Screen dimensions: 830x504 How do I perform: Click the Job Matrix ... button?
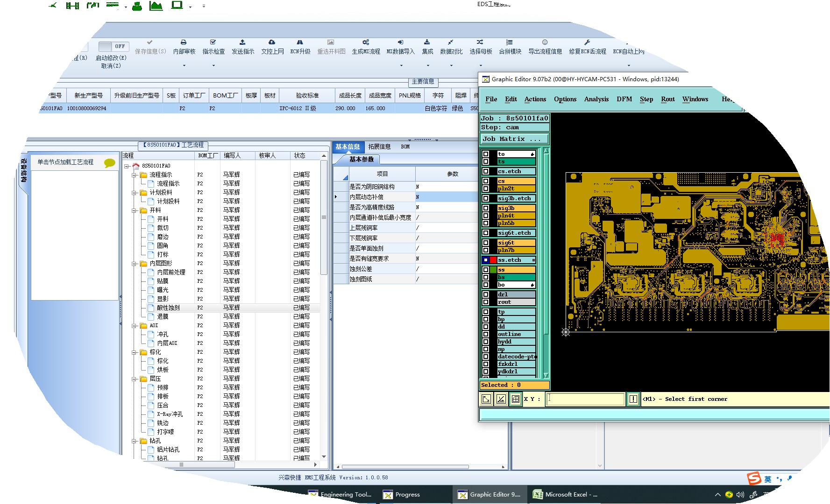[515, 139]
